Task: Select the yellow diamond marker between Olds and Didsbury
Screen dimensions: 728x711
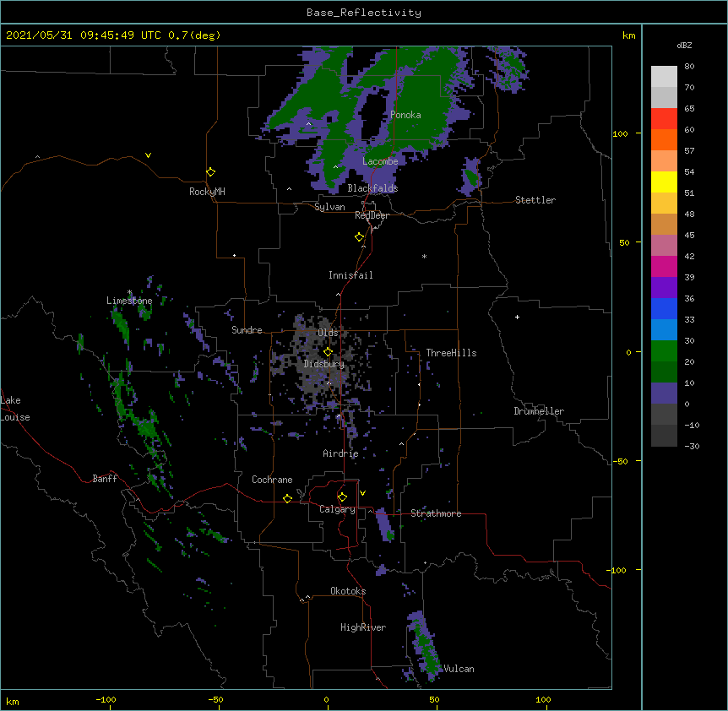Action: pyautogui.click(x=328, y=352)
